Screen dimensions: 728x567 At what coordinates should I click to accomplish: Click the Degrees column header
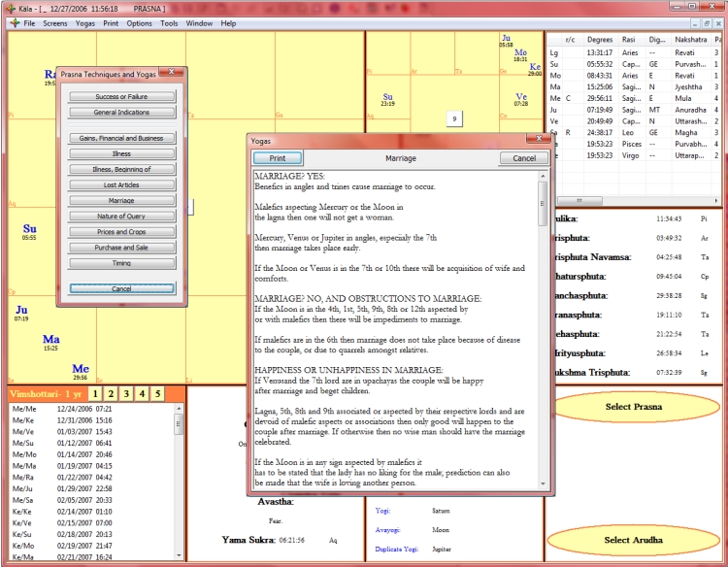click(x=600, y=40)
